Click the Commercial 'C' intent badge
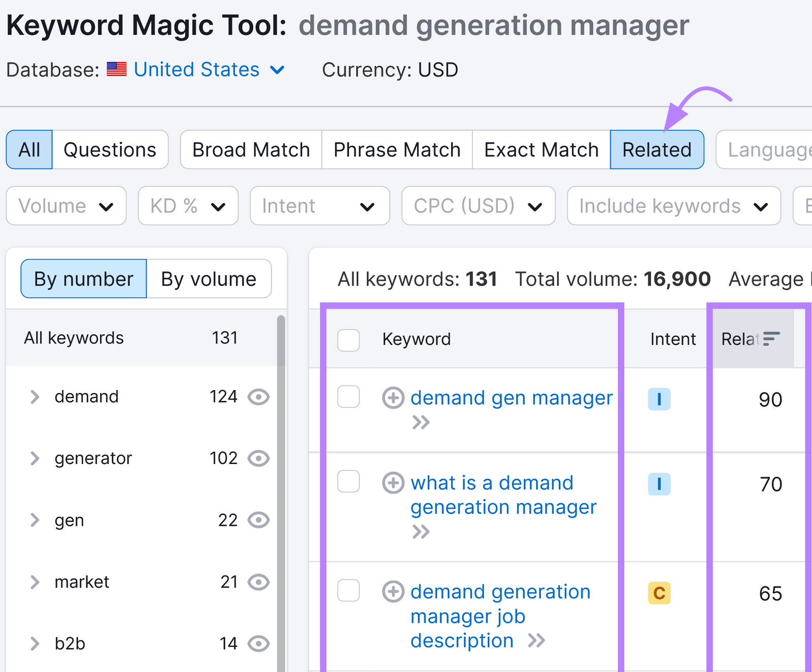Screen dimensions: 812x672 [659, 593]
